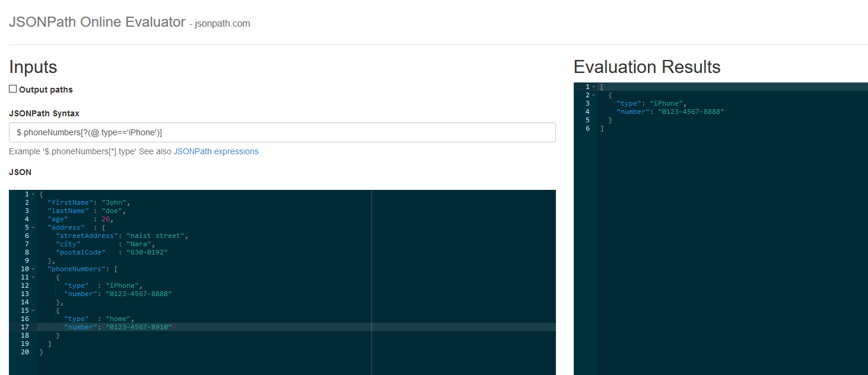The image size is (868, 375).
Task: Click the "type": "iPhone" line in Evaluation Results
Action: [651, 103]
